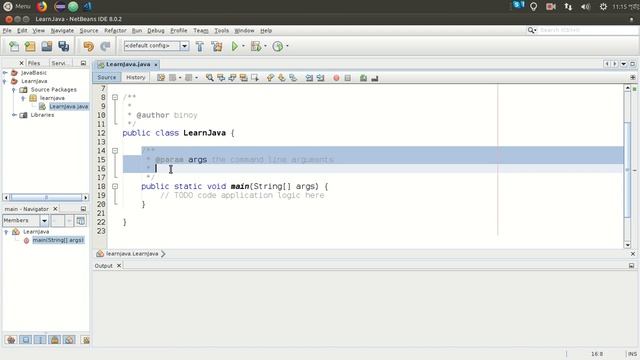Open the Source menu

[x=89, y=31]
